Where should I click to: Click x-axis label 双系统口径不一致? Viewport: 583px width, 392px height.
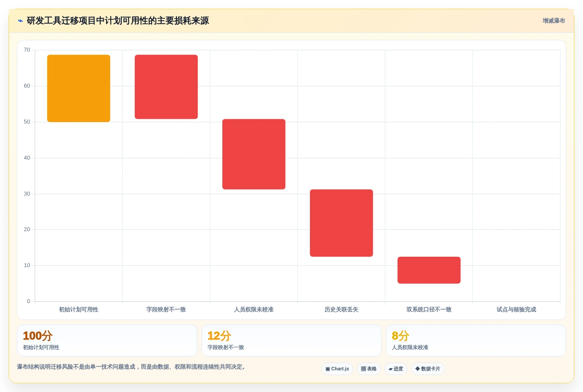(x=429, y=310)
